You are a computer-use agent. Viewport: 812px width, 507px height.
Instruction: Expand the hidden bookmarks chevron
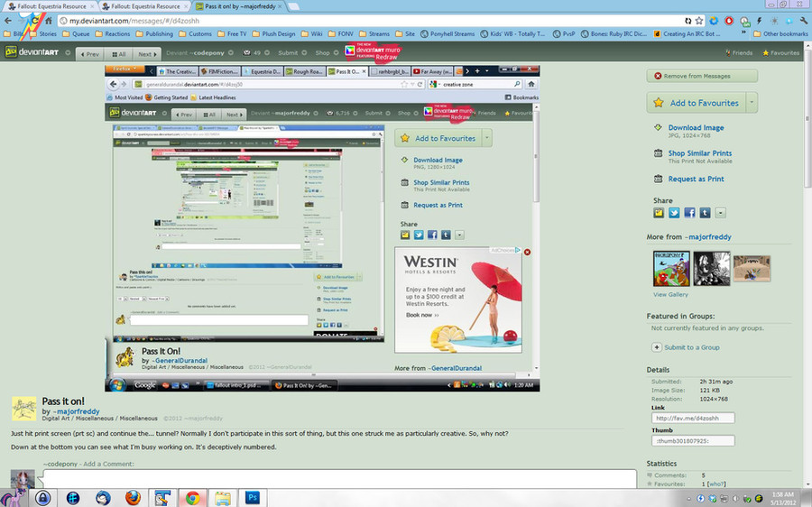[743, 33]
